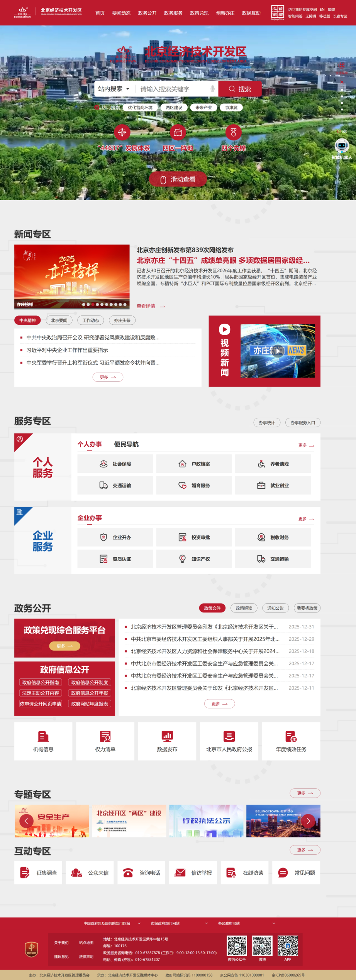This screenshot has height=980, width=356.
Task: Click the 滑动查看 button
Action: tap(178, 179)
